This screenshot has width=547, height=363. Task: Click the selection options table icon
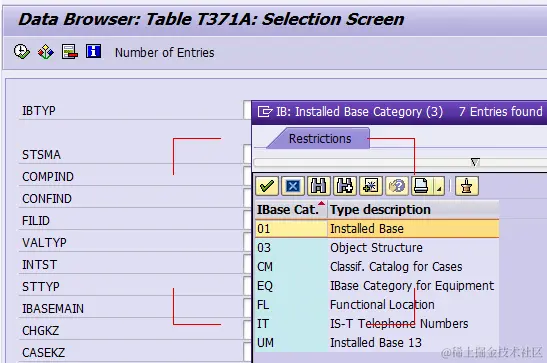point(69,52)
